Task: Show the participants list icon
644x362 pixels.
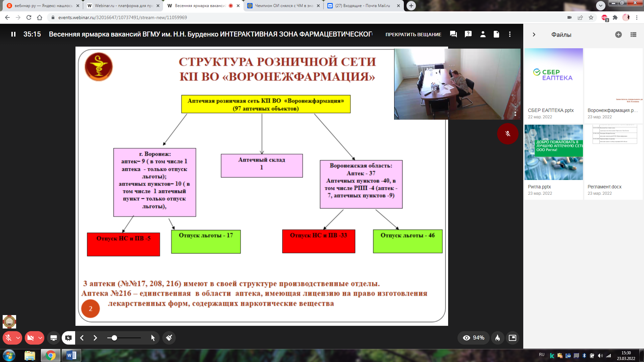Action: (x=483, y=34)
